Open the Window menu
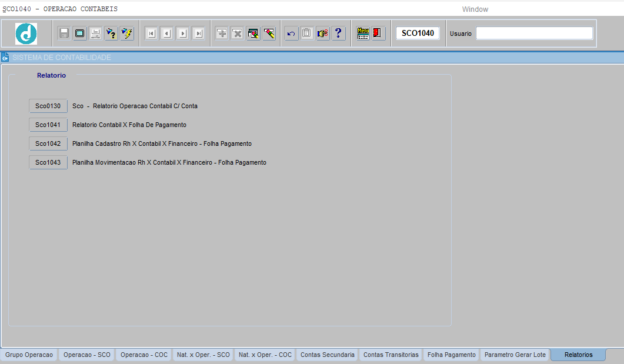Screen dimensions: 624x364 point(475,9)
